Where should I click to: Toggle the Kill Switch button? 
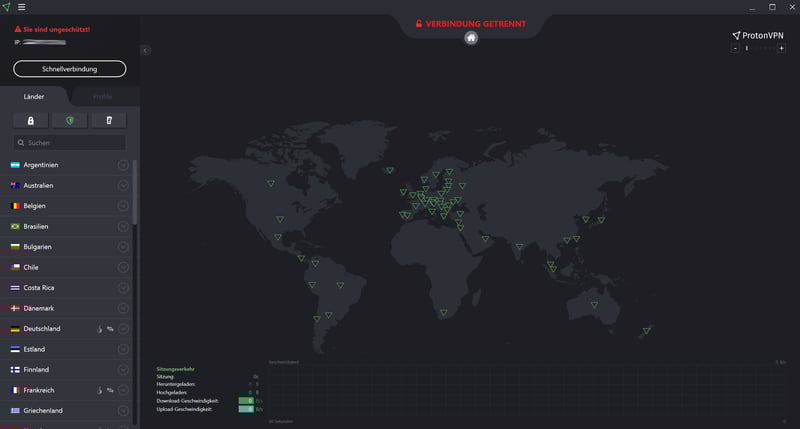(x=108, y=120)
